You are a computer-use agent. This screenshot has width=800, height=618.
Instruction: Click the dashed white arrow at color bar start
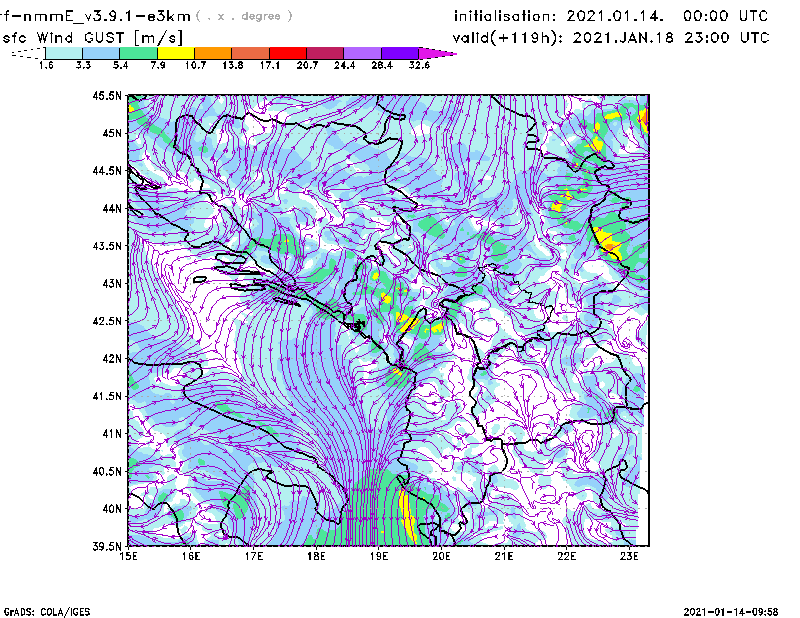click(28, 53)
